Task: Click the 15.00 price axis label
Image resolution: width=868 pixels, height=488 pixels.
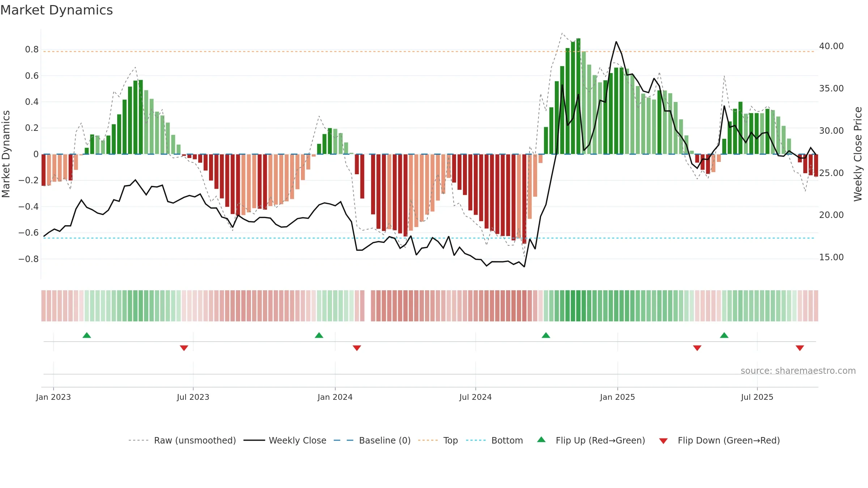Action: pyautogui.click(x=831, y=257)
